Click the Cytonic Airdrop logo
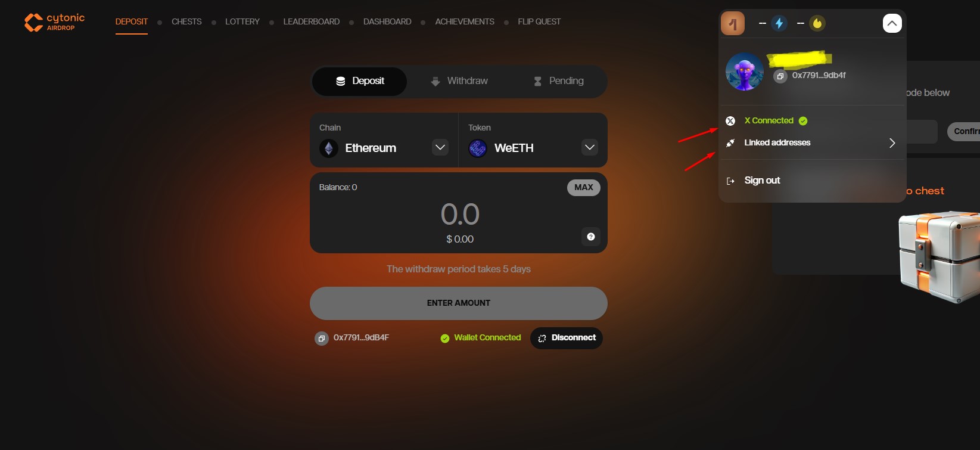The image size is (980, 450). 54,22
